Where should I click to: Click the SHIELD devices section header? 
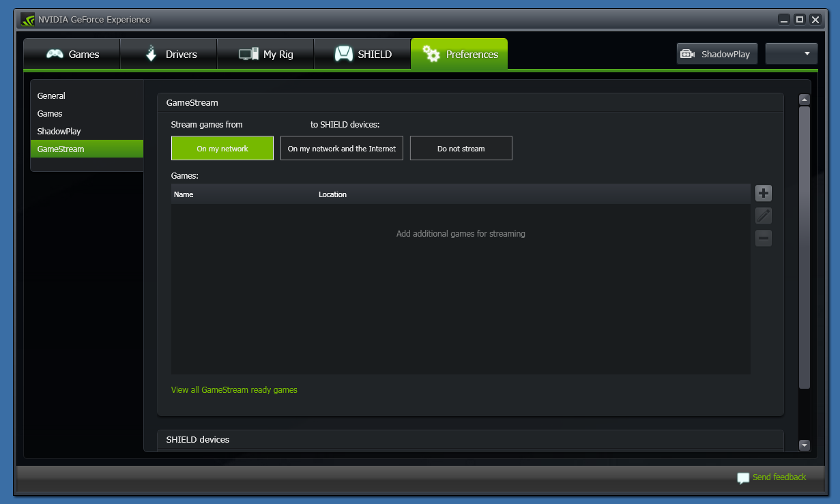click(x=470, y=440)
